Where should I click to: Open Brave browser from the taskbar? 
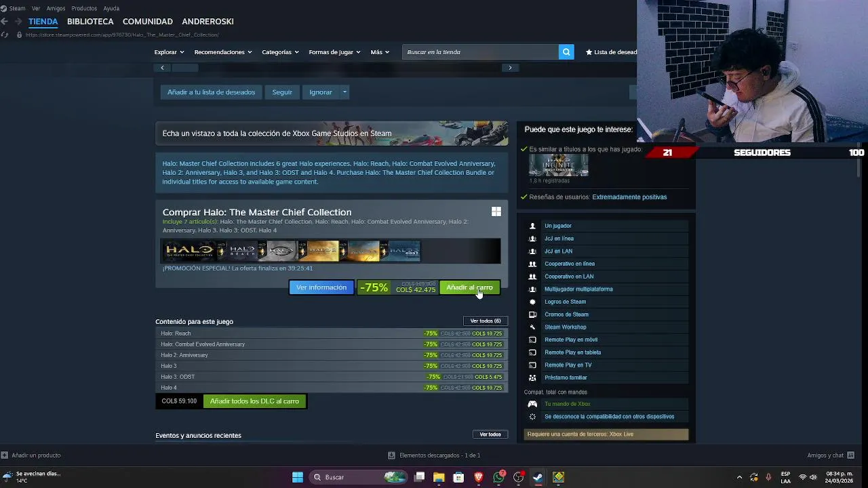click(x=479, y=477)
